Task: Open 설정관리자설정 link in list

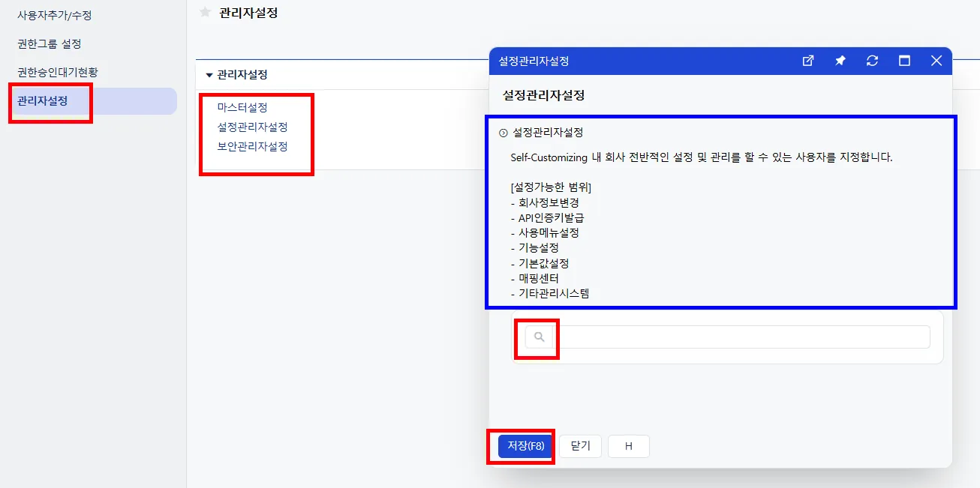Action: [x=252, y=127]
